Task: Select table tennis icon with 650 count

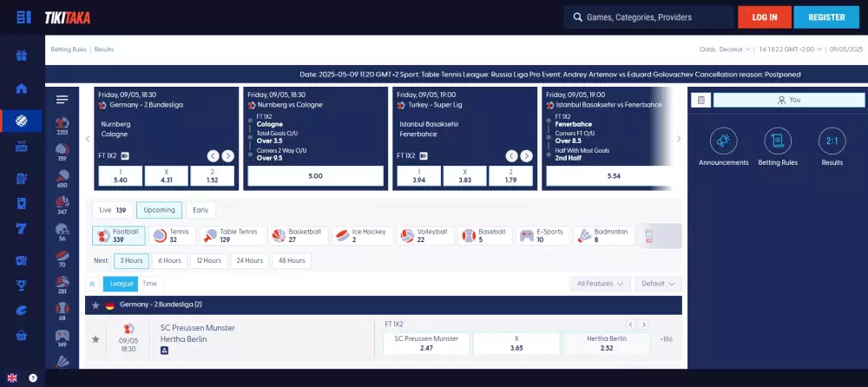Action: pos(62,179)
